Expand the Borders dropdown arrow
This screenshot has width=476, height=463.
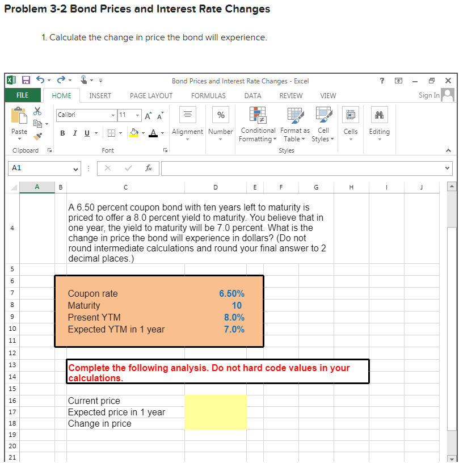click(x=120, y=133)
